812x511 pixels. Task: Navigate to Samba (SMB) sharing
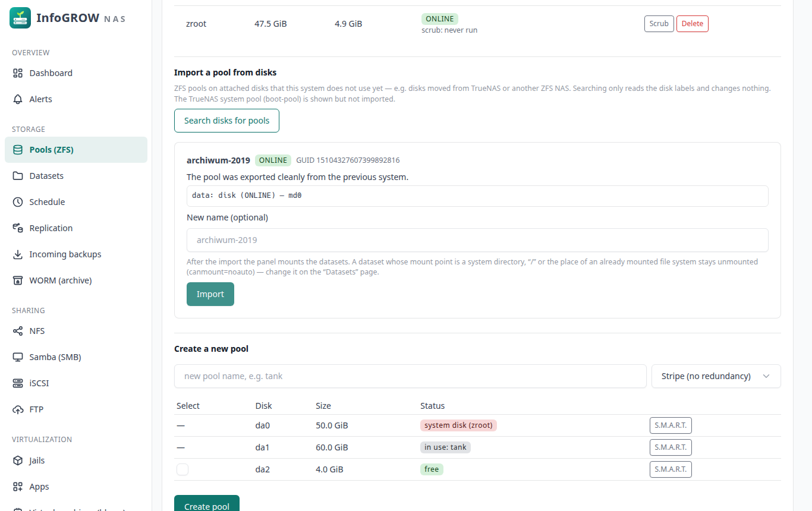point(76,357)
